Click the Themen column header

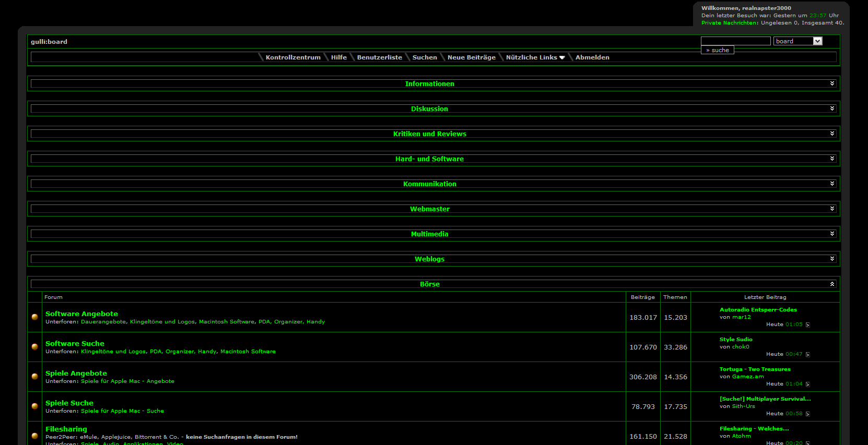click(675, 297)
